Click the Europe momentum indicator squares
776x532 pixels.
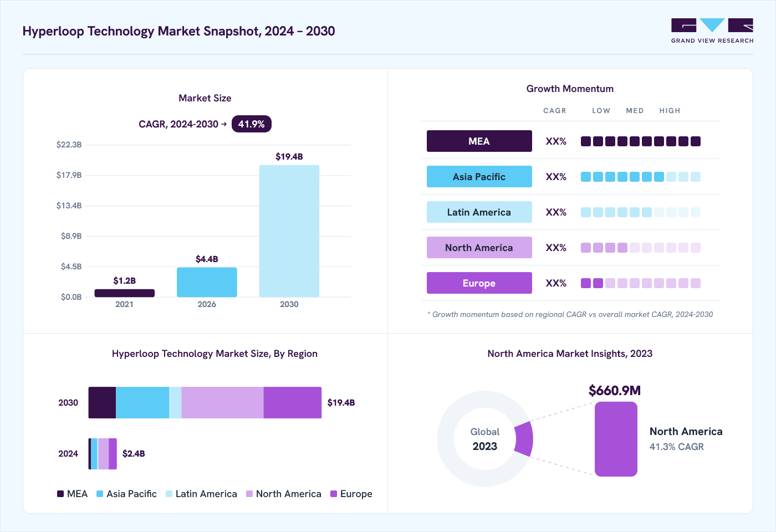coord(641,283)
